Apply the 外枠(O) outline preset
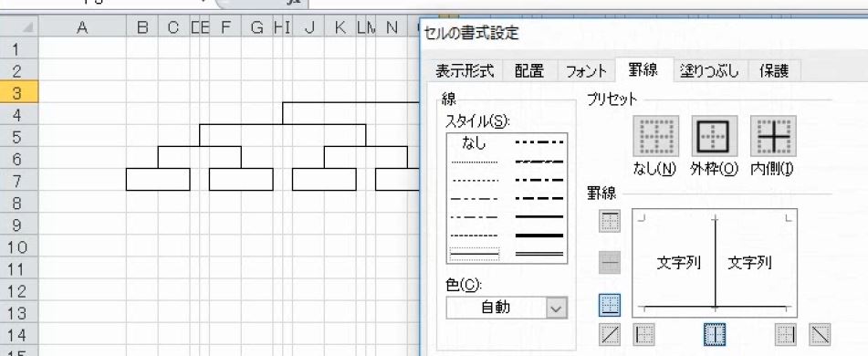 pyautogui.click(x=714, y=136)
